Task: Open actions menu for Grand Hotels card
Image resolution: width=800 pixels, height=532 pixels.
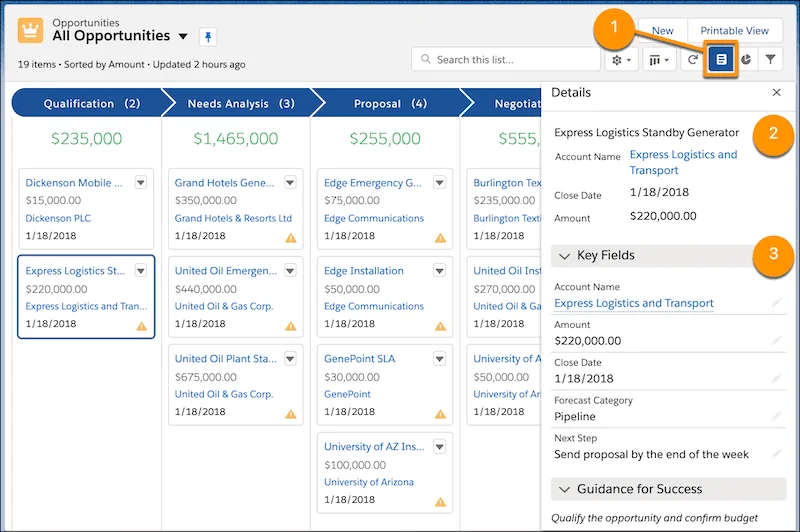Action: (290, 182)
